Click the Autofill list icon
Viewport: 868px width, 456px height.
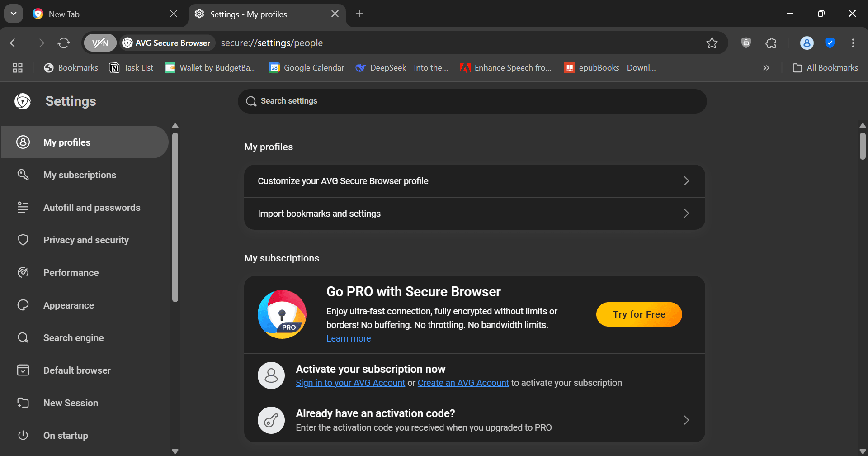[x=23, y=207]
